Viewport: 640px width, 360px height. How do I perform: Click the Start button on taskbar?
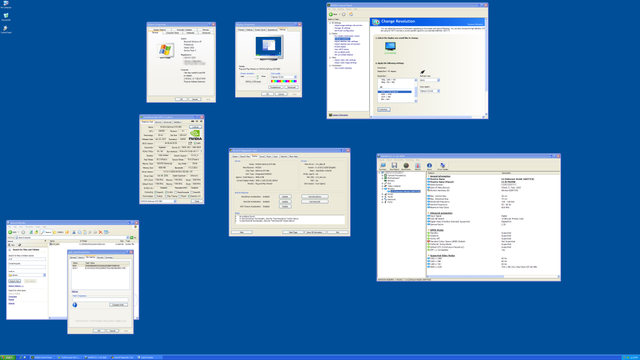click(7, 357)
